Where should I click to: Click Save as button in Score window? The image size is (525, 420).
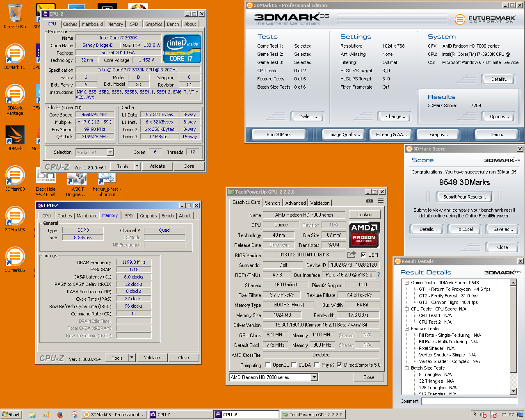tap(503, 229)
